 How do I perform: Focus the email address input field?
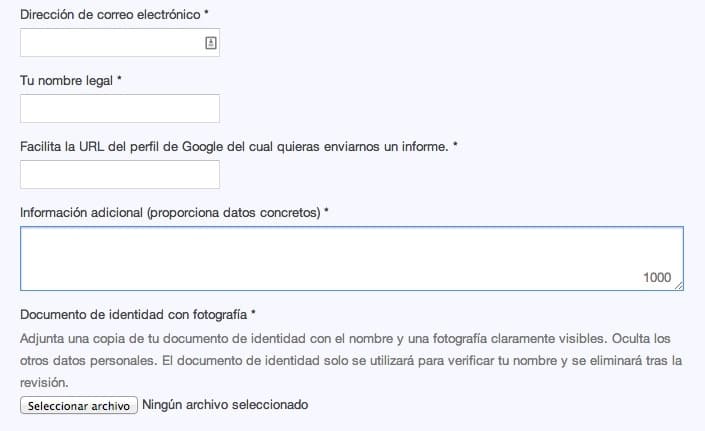110,43
